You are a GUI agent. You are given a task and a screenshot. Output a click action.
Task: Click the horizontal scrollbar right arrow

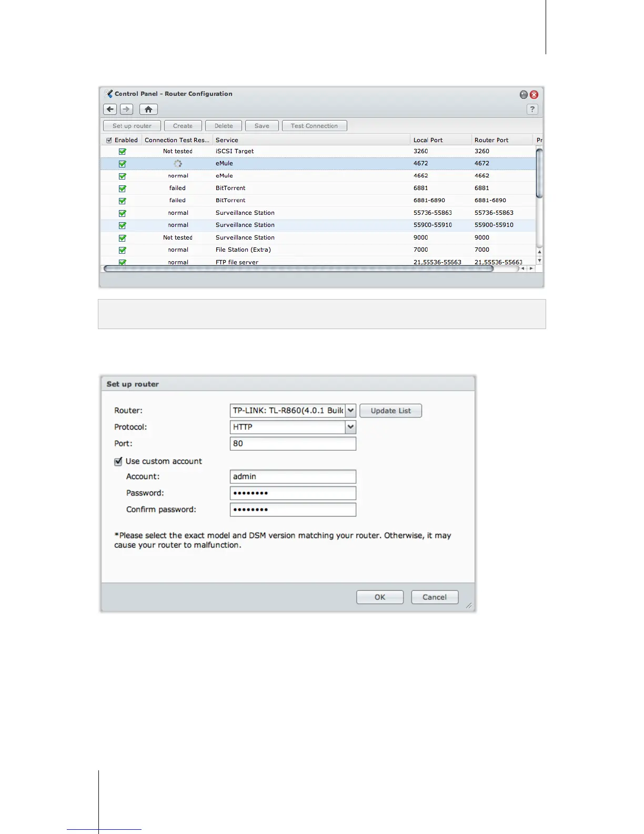tap(531, 269)
